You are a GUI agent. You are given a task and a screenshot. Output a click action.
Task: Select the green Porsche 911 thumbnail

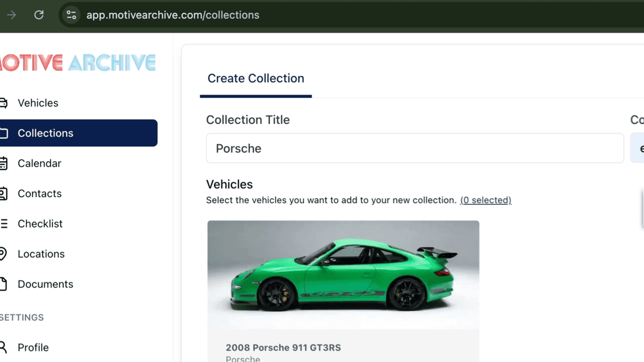[343, 275]
